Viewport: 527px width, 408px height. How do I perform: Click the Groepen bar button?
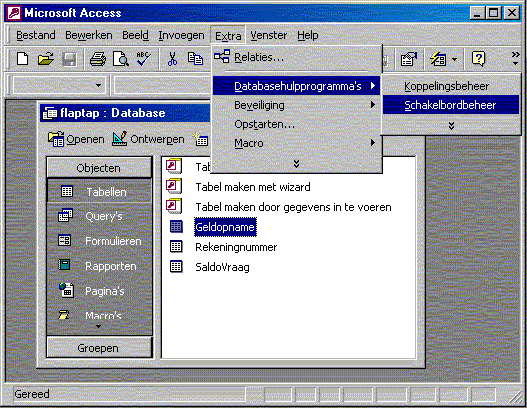point(99,348)
